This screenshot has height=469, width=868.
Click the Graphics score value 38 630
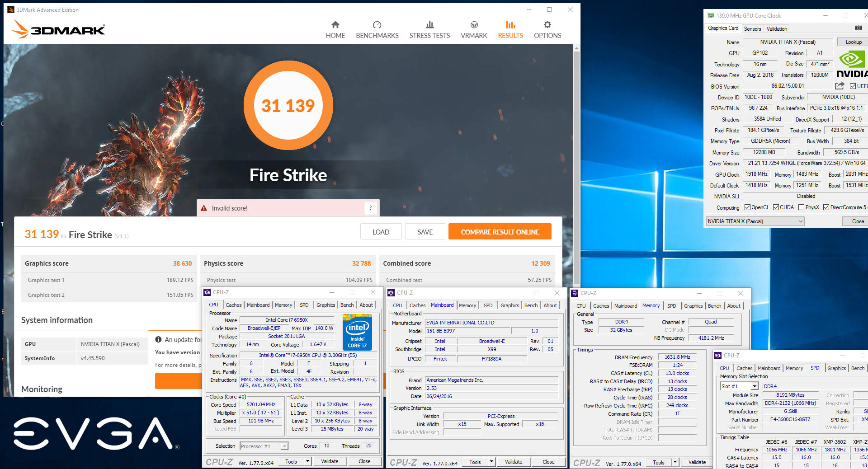[182, 263]
